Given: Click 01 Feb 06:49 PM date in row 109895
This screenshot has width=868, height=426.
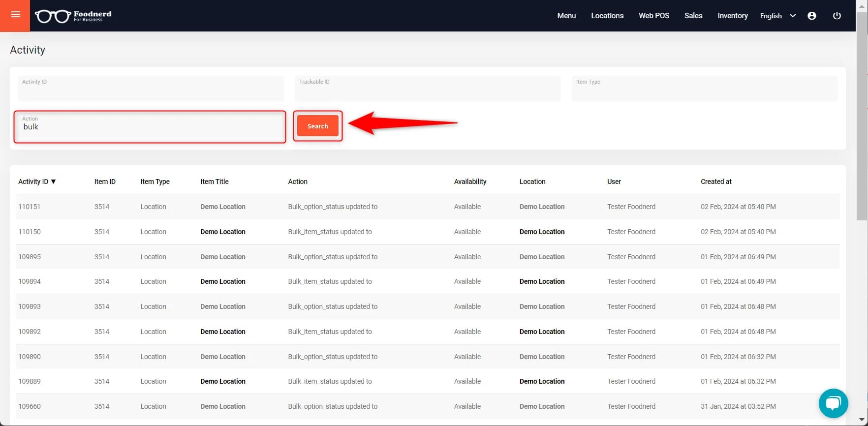Looking at the screenshot, I should click(x=738, y=257).
